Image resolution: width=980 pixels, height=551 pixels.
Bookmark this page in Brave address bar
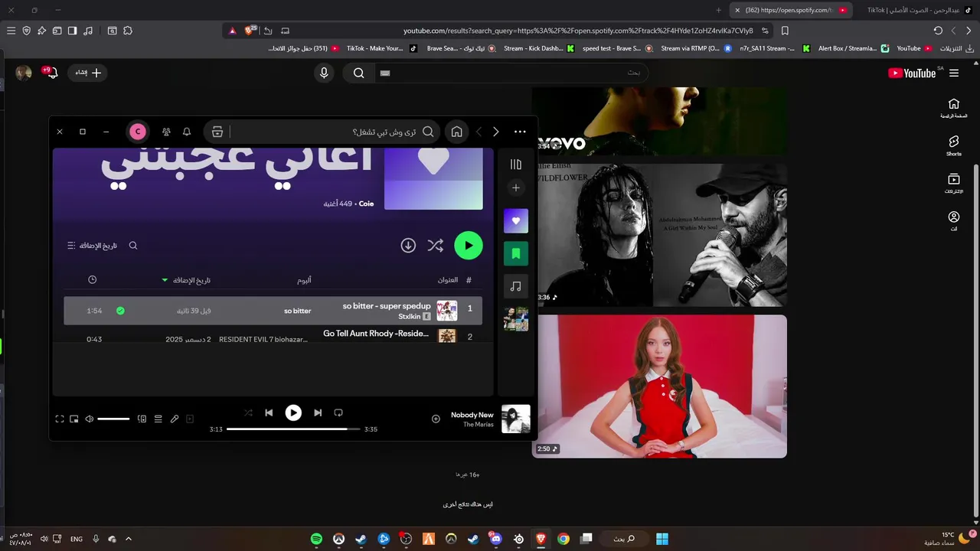[785, 31]
